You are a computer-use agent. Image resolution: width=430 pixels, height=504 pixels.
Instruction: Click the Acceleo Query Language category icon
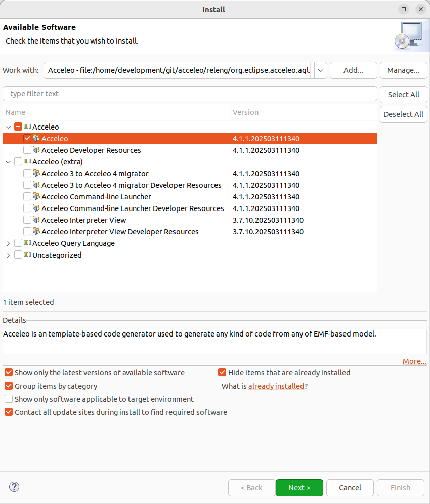coord(27,243)
